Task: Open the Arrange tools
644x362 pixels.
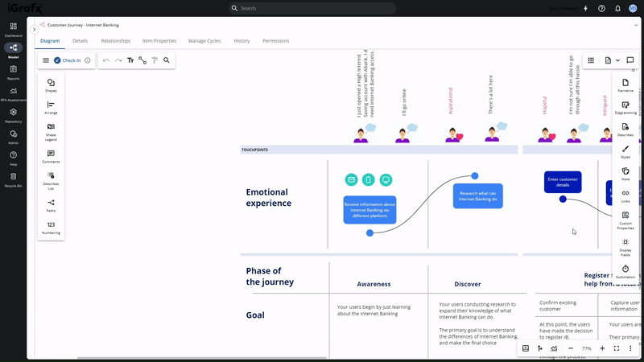Action: 51,106
